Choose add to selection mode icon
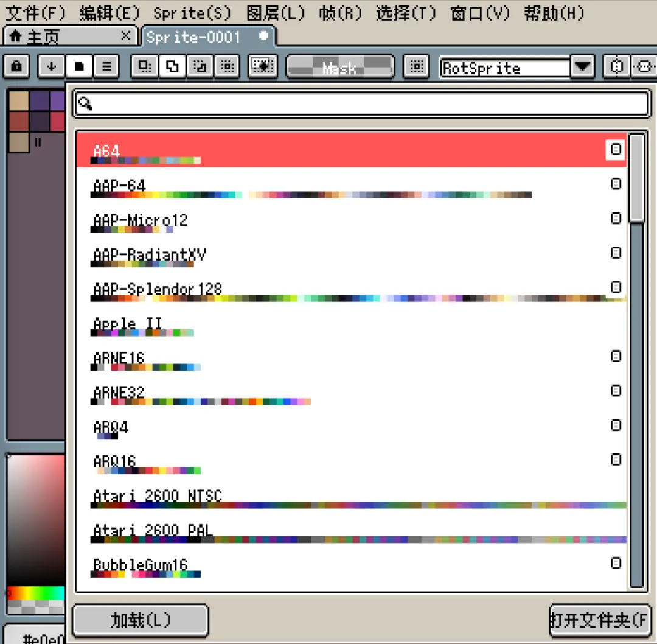The width and height of the screenshot is (657, 644). pyautogui.click(x=172, y=66)
